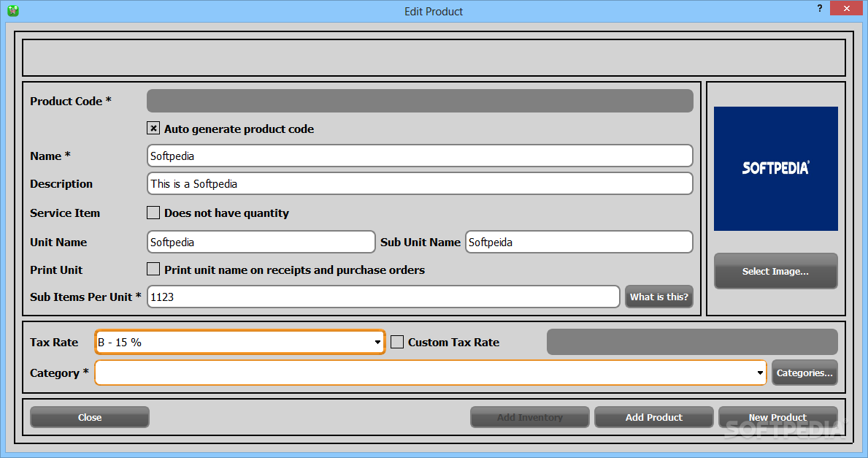
Task: Close the Edit Product window
Action: coord(847,8)
